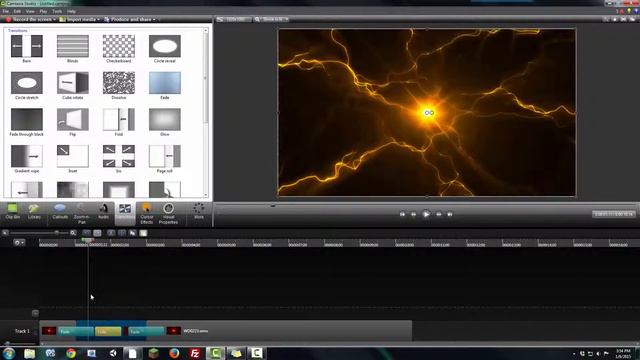The image size is (640, 360).
Task: Step backward one frame
Action: (x=413, y=214)
